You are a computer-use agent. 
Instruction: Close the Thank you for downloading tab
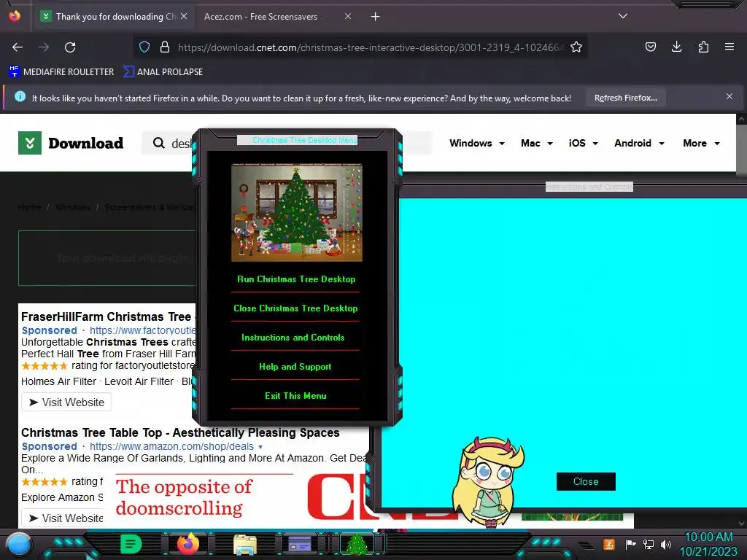point(184,16)
